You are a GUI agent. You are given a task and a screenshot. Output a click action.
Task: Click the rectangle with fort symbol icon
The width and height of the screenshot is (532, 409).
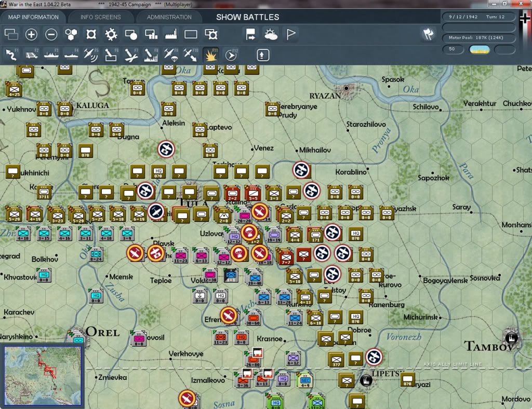[211, 34]
